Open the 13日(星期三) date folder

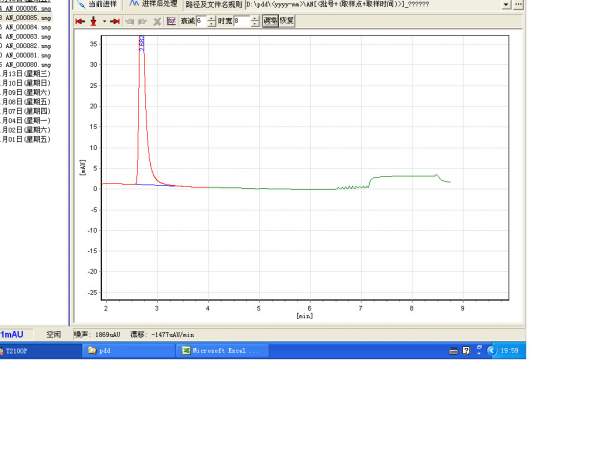click(x=26, y=73)
